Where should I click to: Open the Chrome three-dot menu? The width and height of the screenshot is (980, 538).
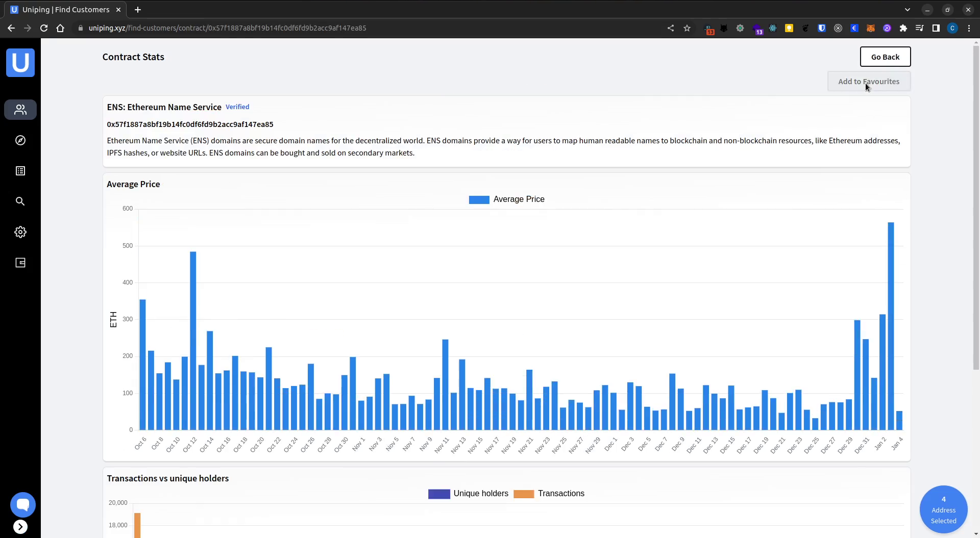point(969,28)
